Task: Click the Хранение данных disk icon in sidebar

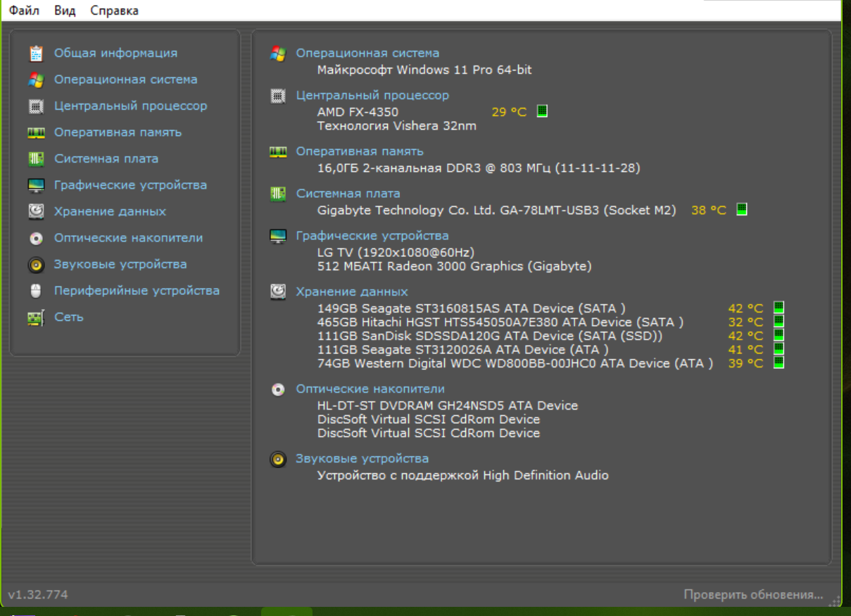Action: coord(36,211)
